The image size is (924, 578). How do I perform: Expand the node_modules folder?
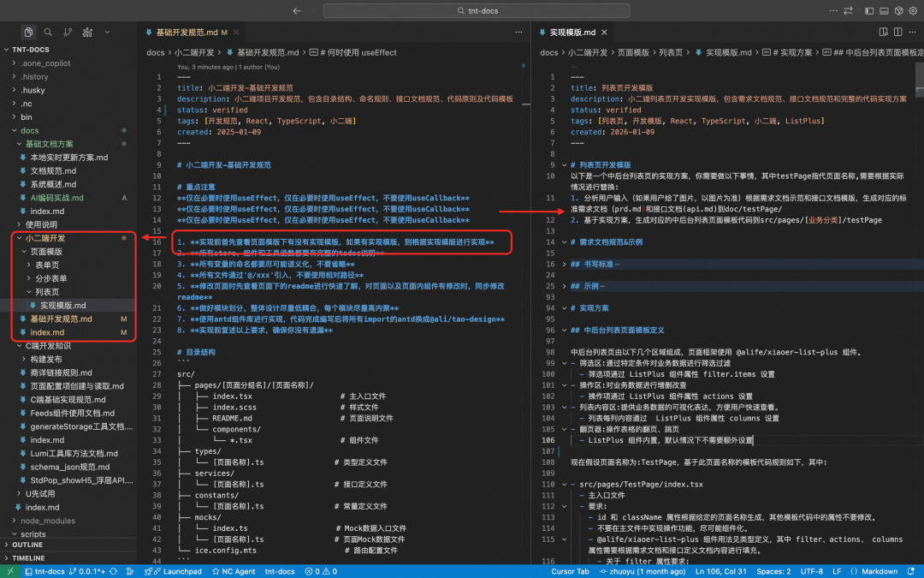click(x=68, y=521)
